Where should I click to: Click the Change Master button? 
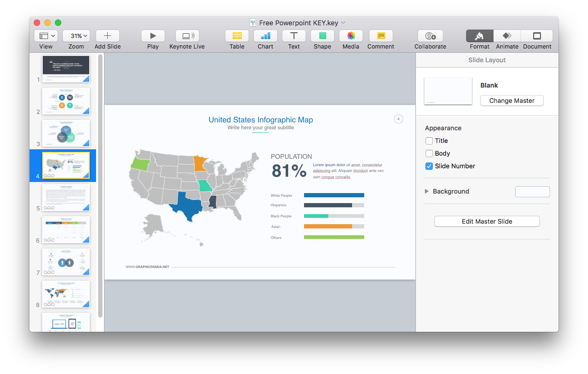click(x=511, y=100)
